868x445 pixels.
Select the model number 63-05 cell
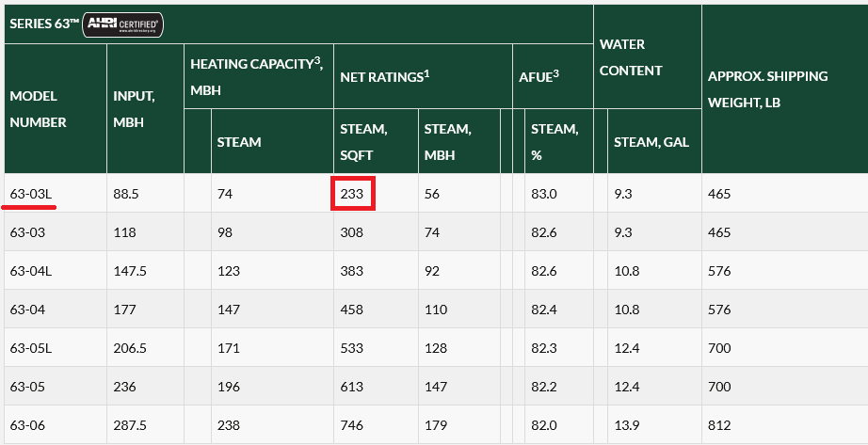tap(56, 387)
